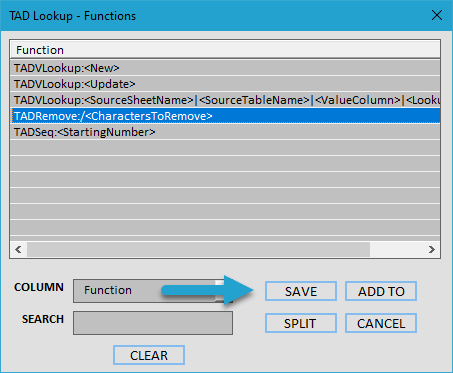Click the horizontal scrollbar thumb

pyautogui.click(x=198, y=249)
